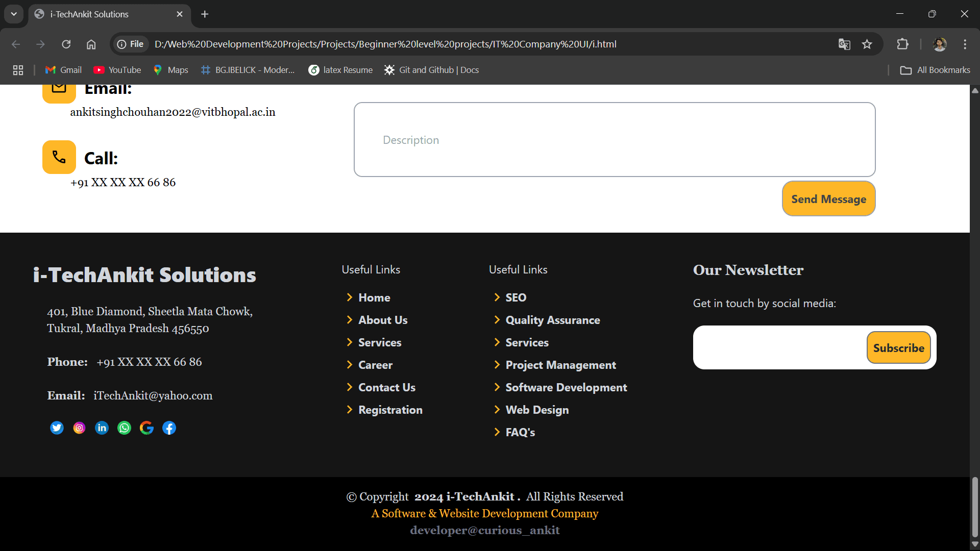Navigate forward with the forward arrow

pos(40,44)
